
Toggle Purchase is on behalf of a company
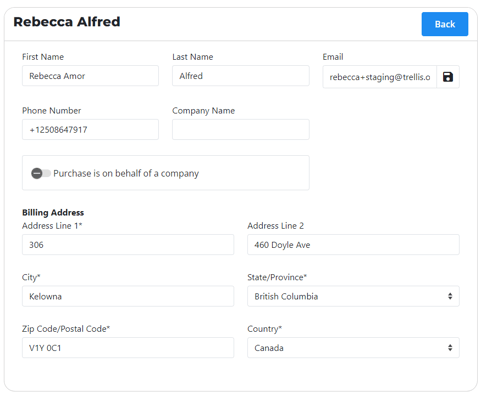tap(41, 173)
